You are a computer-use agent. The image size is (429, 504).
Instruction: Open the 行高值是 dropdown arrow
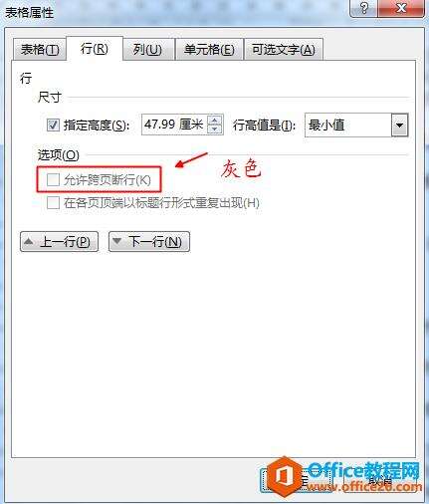coord(399,126)
